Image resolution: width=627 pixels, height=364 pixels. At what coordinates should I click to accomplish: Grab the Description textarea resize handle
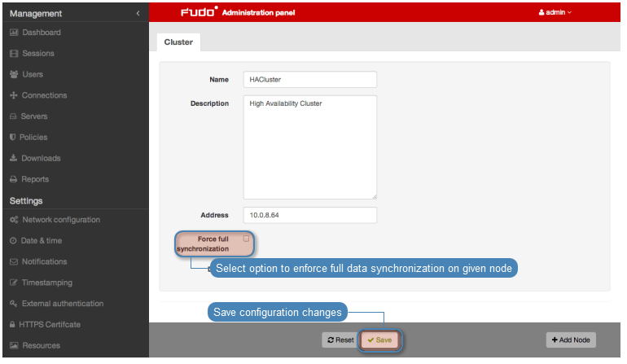point(375,196)
